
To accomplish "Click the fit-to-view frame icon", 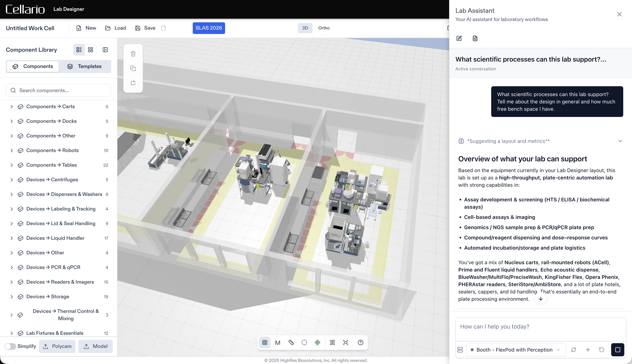I will click(x=345, y=342).
